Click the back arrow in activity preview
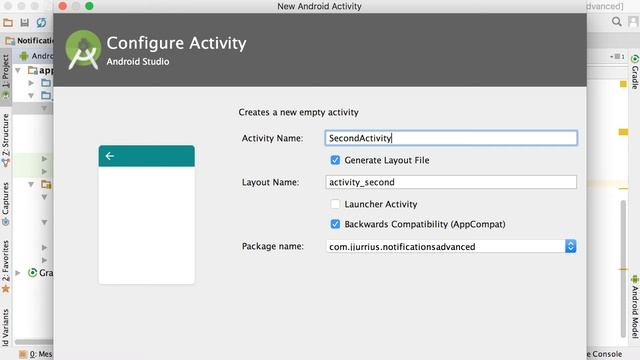Image resolution: width=640 pixels, height=360 pixels. pos(109,156)
